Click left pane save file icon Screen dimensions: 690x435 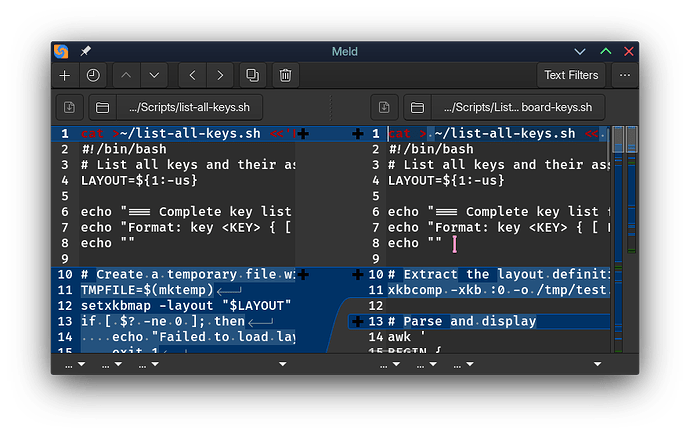[69, 107]
